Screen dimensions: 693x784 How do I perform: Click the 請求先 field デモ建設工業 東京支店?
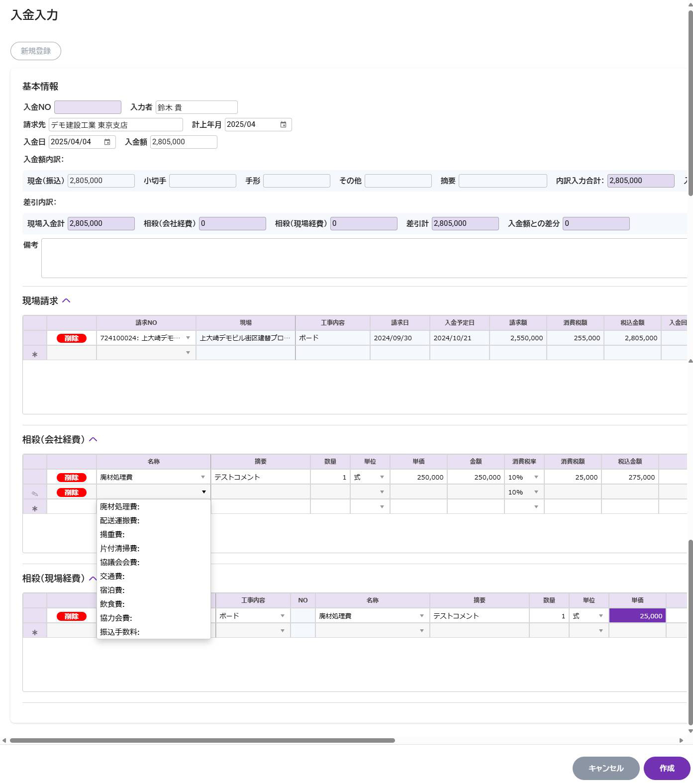(116, 124)
